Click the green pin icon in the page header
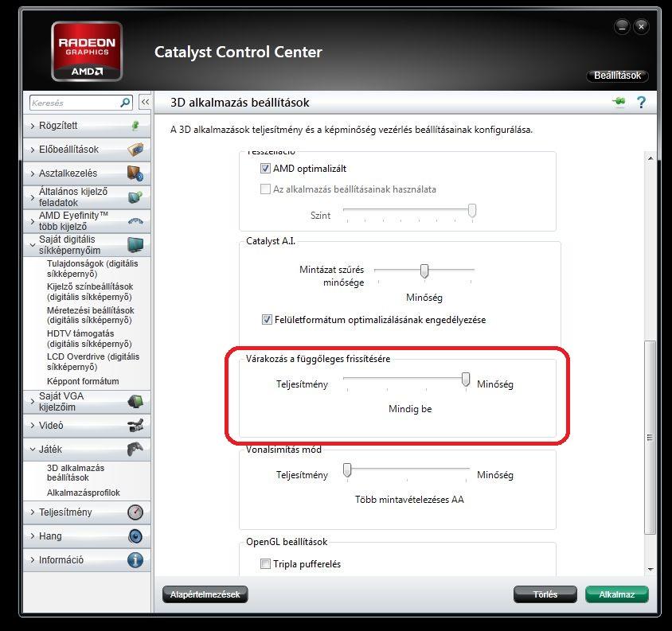The image size is (672, 631). pos(619,102)
